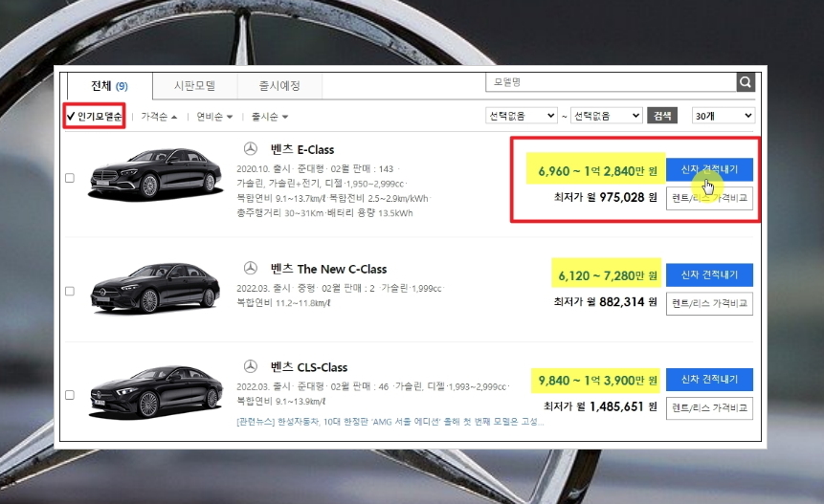Switch to the 출시예정 tab
Viewport: 824px width, 504px height.
pos(279,85)
